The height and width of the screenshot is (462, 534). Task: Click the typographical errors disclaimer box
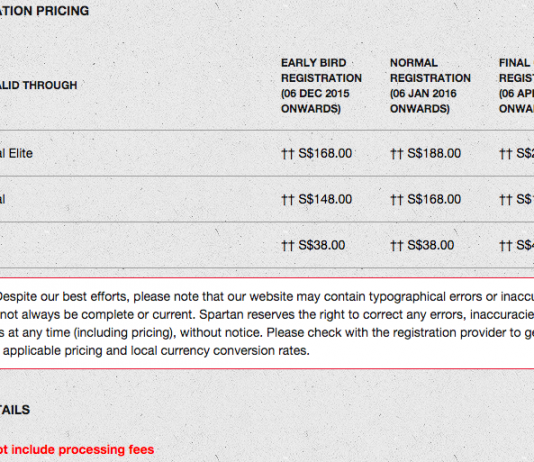point(267,323)
